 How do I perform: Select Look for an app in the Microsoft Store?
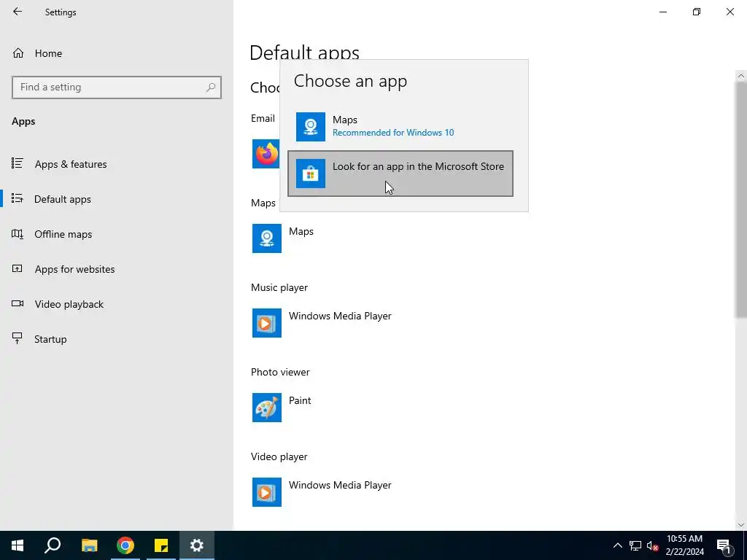pos(400,174)
